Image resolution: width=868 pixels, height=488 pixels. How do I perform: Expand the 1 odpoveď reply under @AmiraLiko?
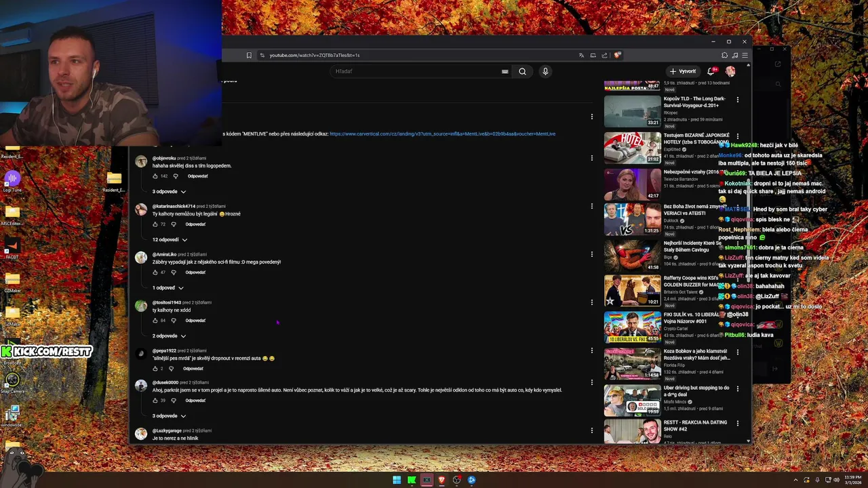pos(167,288)
